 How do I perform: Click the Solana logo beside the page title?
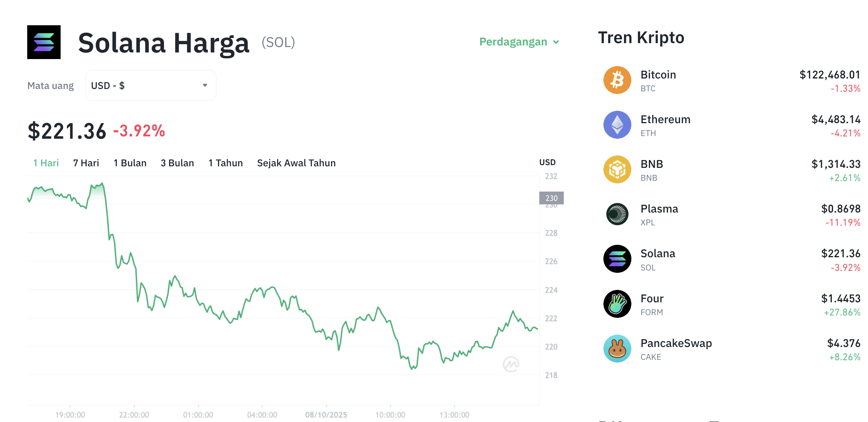tap(44, 42)
